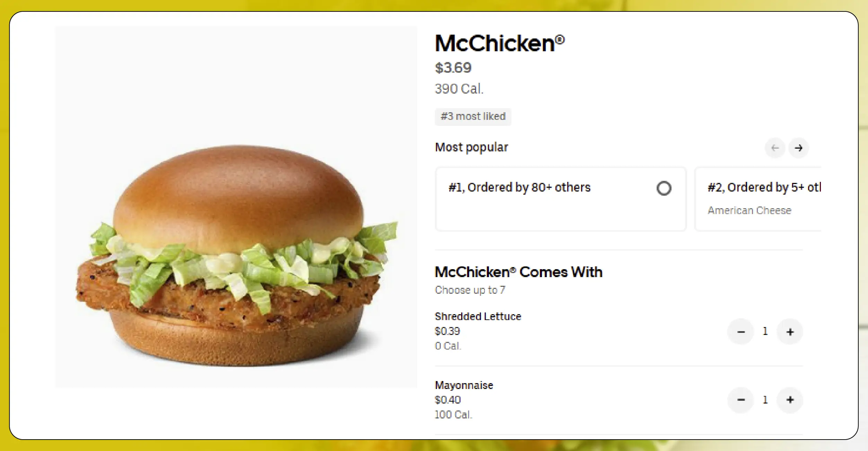Viewport: 868px width, 451px height.
Task: Decrease Shredded Lettuce quantity with minus
Action: click(x=741, y=331)
